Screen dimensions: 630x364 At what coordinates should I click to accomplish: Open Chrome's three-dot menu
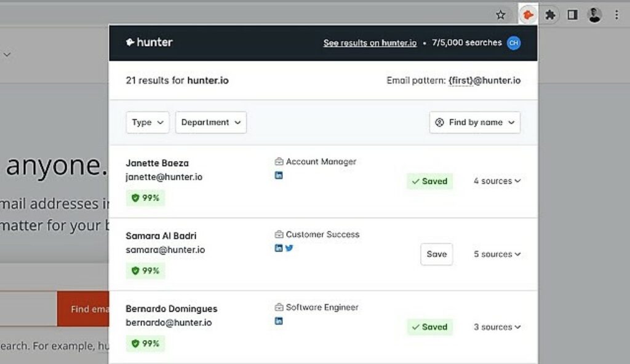click(x=616, y=15)
